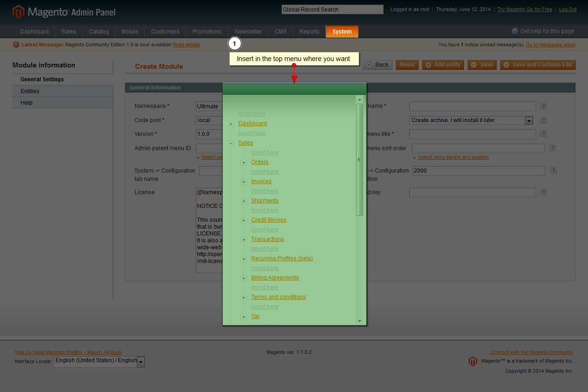Click the Reset button
The height and width of the screenshot is (392, 588).
pos(407,65)
